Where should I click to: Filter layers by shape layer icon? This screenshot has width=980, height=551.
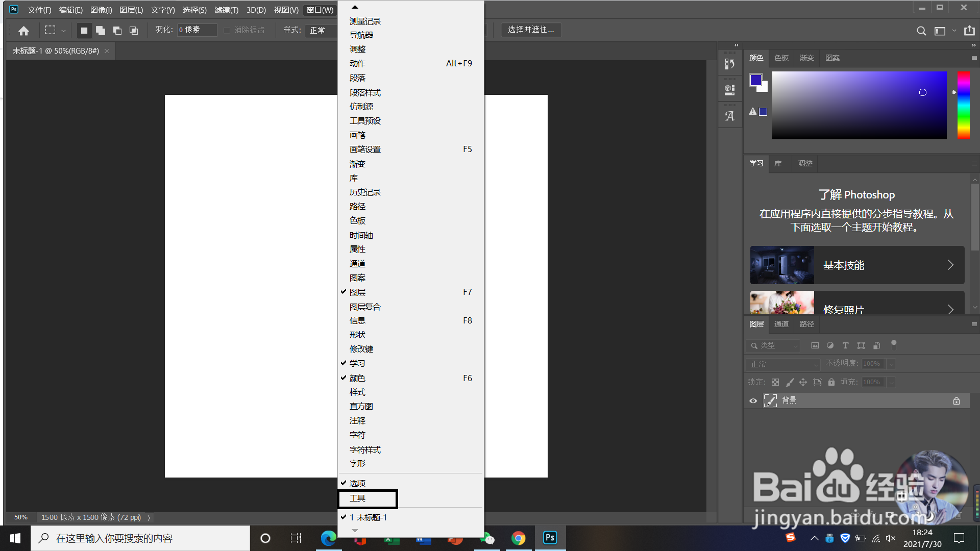click(x=861, y=345)
